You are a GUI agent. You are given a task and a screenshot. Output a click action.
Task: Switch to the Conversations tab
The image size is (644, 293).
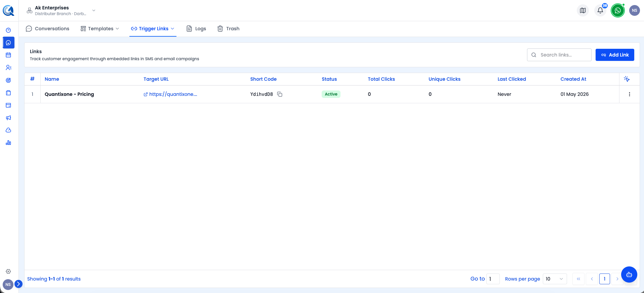click(x=47, y=29)
